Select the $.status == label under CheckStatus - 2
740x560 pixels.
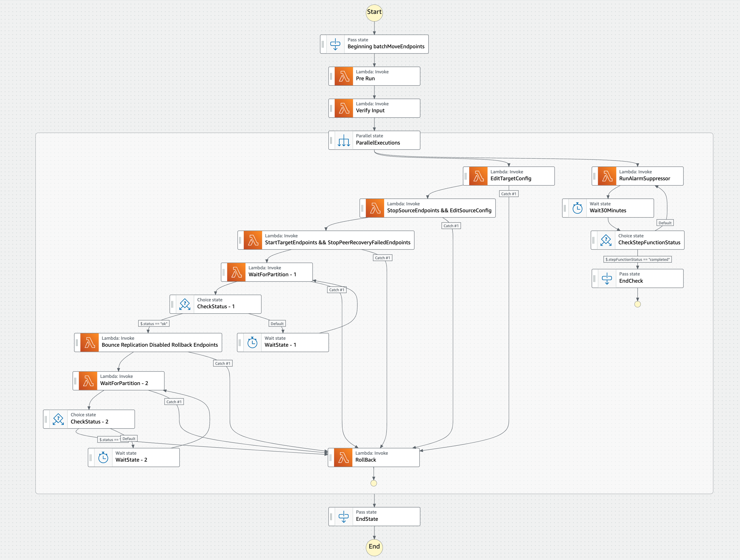[109, 440]
